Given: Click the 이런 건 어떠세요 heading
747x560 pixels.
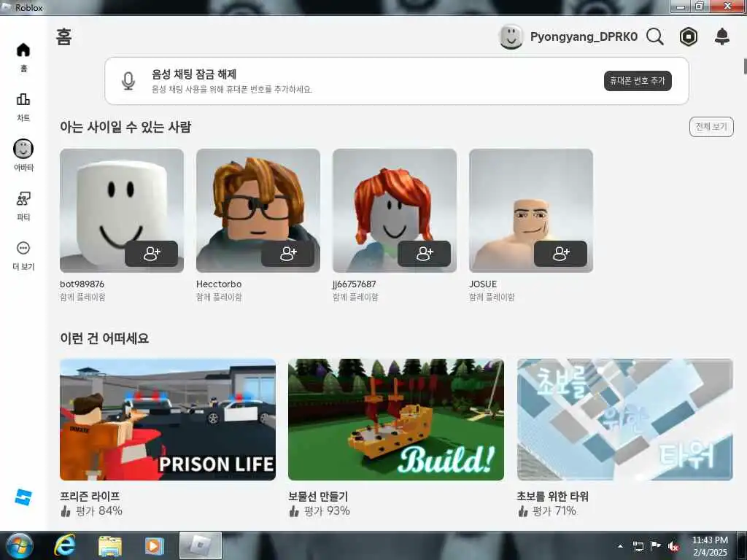Looking at the screenshot, I should click(104, 338).
